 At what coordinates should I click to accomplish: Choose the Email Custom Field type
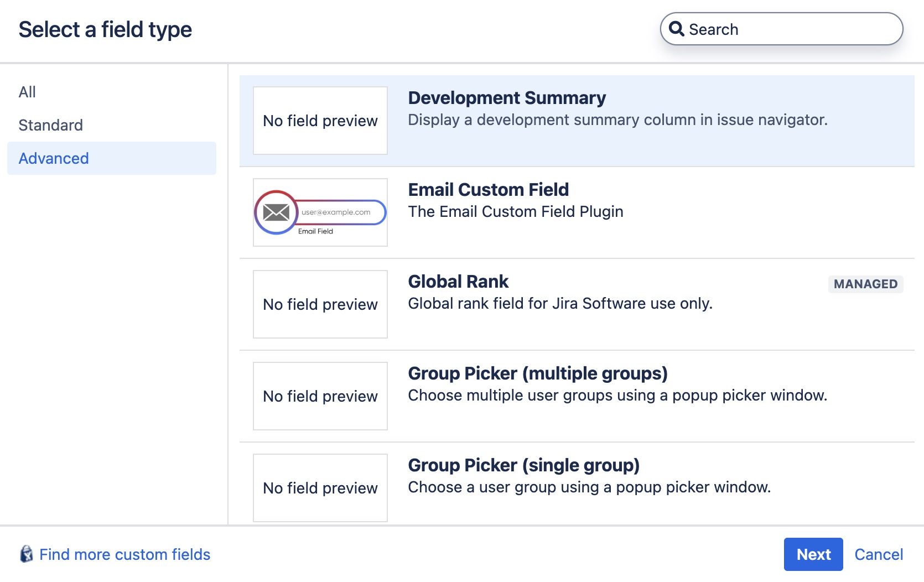tap(577, 212)
